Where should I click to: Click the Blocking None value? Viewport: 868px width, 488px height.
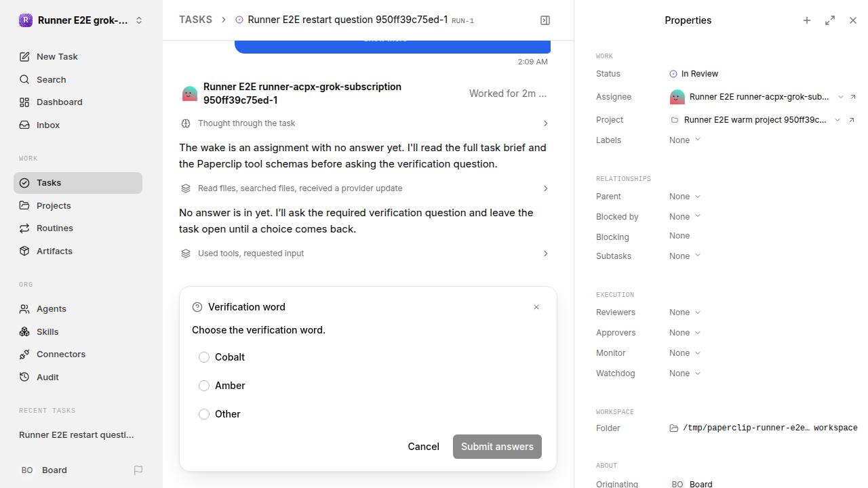tap(679, 236)
